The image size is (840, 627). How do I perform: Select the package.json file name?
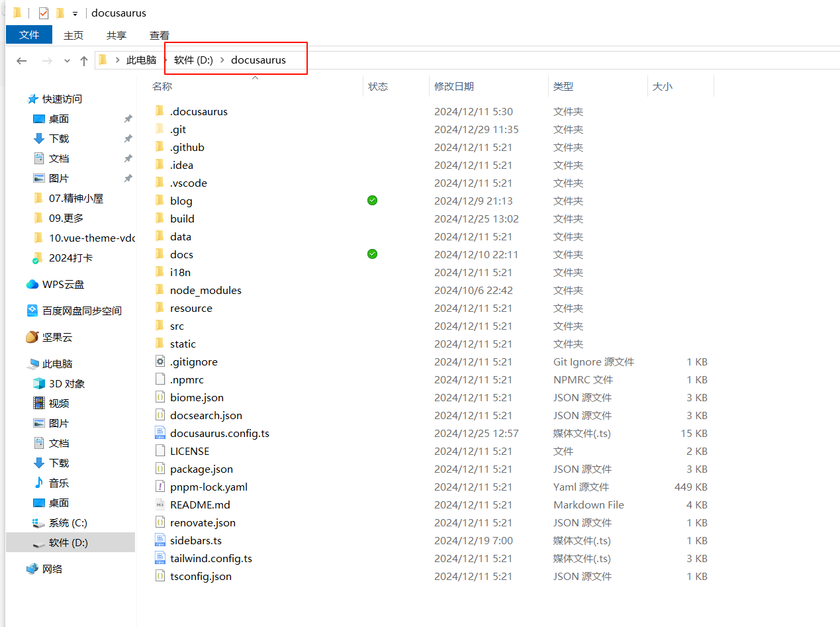(202, 469)
